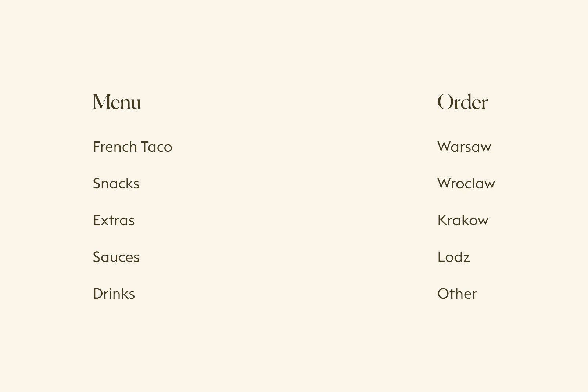Image resolution: width=588 pixels, height=392 pixels.
Task: Start an order in Krakow
Action: 463,220
